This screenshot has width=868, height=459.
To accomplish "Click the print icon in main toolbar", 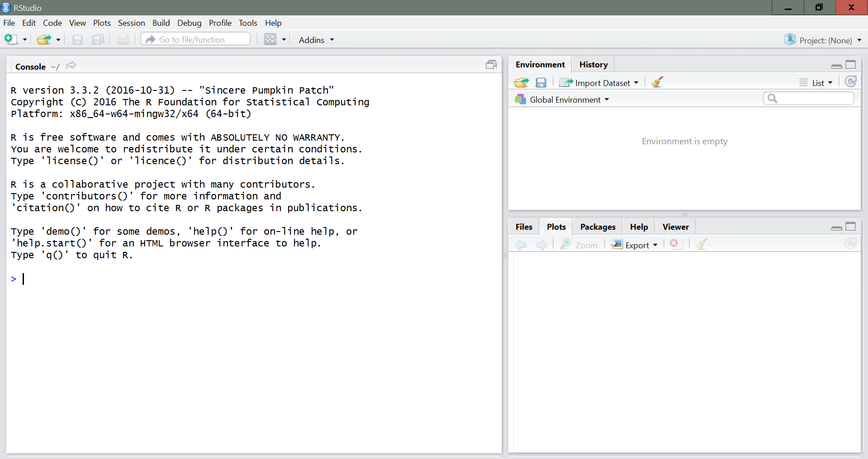I will click(x=123, y=40).
